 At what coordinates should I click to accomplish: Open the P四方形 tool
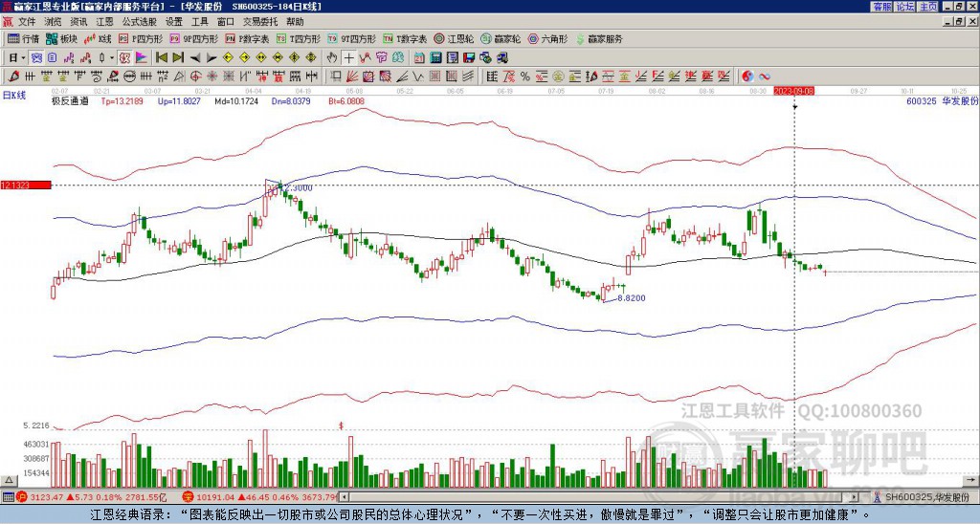click(x=141, y=38)
